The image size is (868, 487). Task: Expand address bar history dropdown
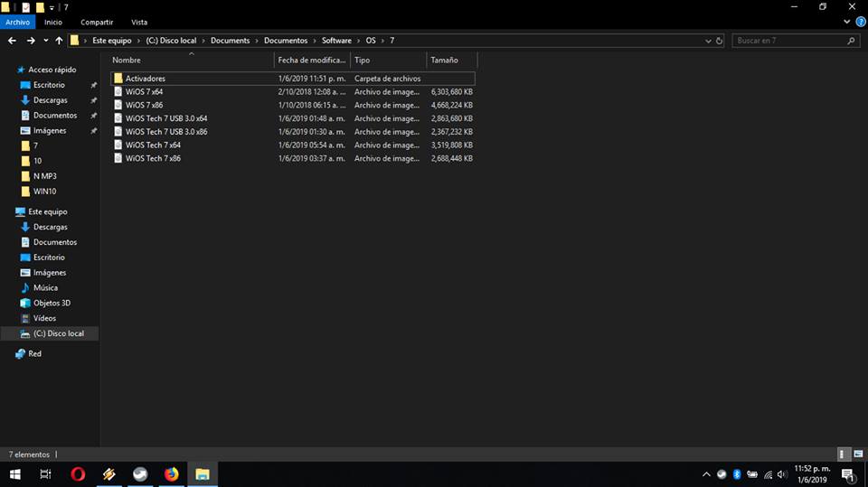[708, 41]
